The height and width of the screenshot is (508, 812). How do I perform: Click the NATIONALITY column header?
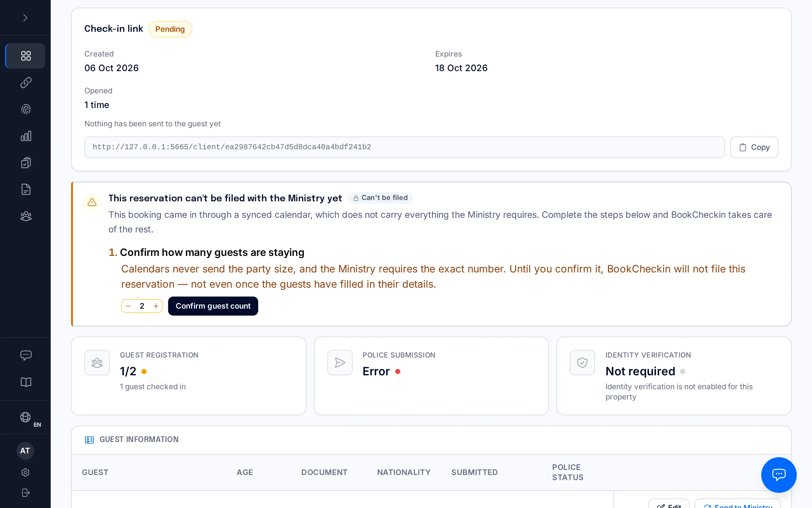pos(404,472)
